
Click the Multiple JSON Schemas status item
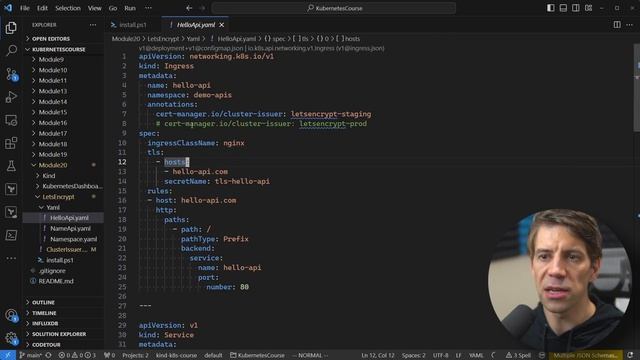[585, 355]
